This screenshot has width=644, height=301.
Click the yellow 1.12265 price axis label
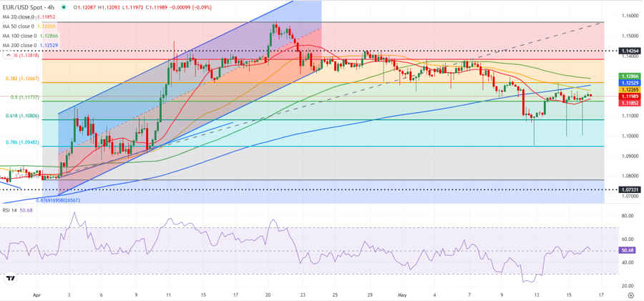coord(628,89)
